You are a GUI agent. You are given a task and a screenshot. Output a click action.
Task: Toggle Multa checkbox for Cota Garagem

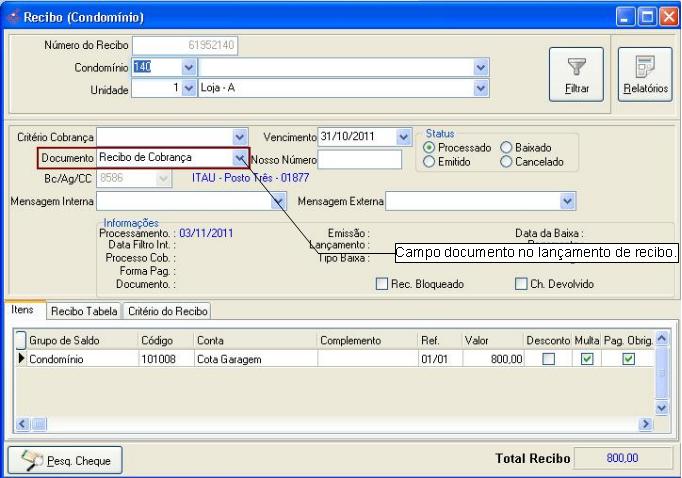tap(587, 359)
